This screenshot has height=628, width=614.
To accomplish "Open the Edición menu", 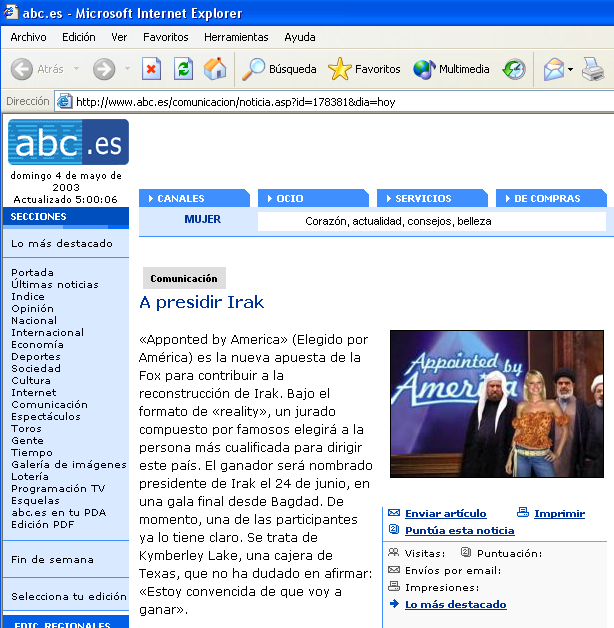I will [x=79, y=37].
